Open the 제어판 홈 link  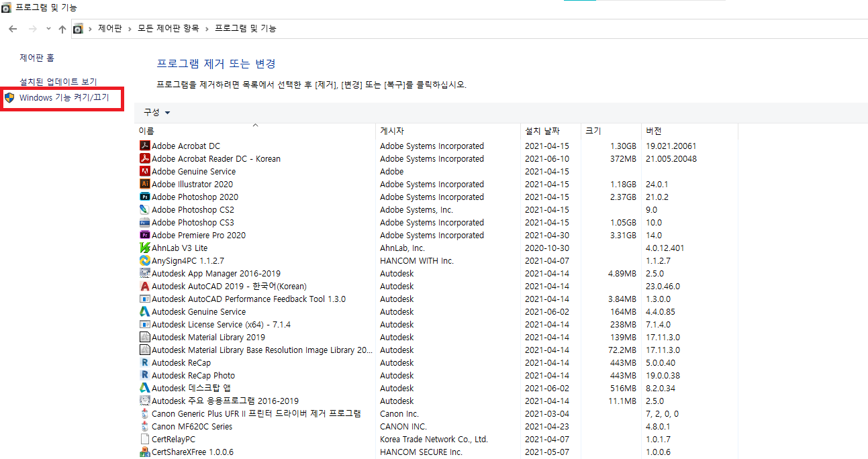[x=37, y=58]
